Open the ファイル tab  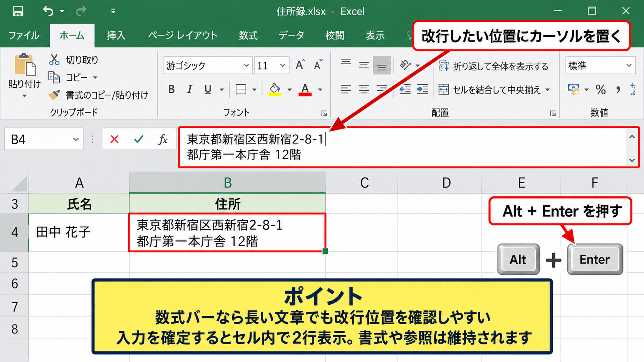click(x=24, y=35)
